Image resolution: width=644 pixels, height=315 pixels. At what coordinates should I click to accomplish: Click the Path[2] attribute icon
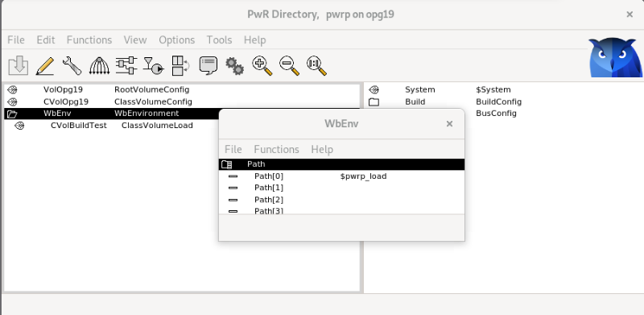[233, 200]
